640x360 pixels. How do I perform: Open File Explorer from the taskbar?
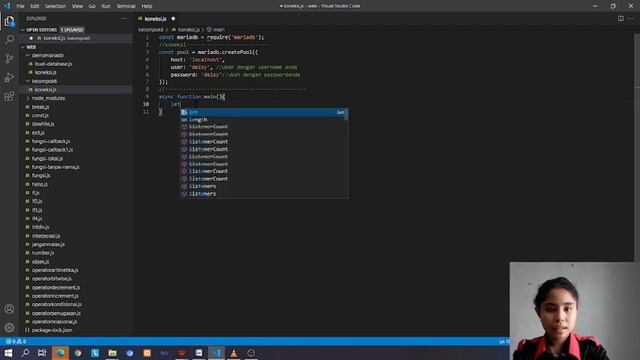pos(112,353)
